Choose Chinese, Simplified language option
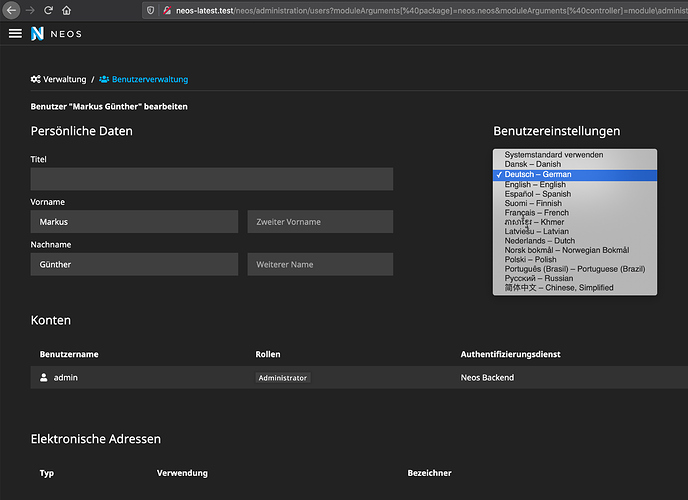Image resolution: width=688 pixels, height=500 pixels. pos(575,288)
